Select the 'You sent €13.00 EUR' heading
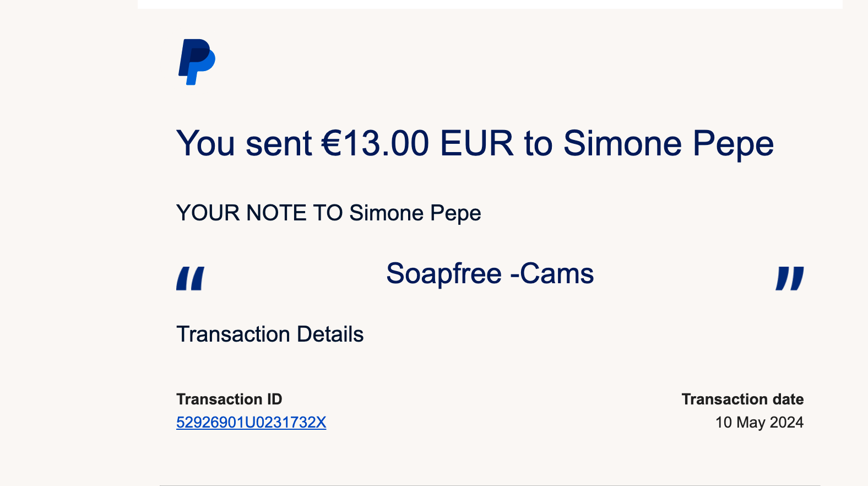The height and width of the screenshot is (486, 868). [475, 144]
